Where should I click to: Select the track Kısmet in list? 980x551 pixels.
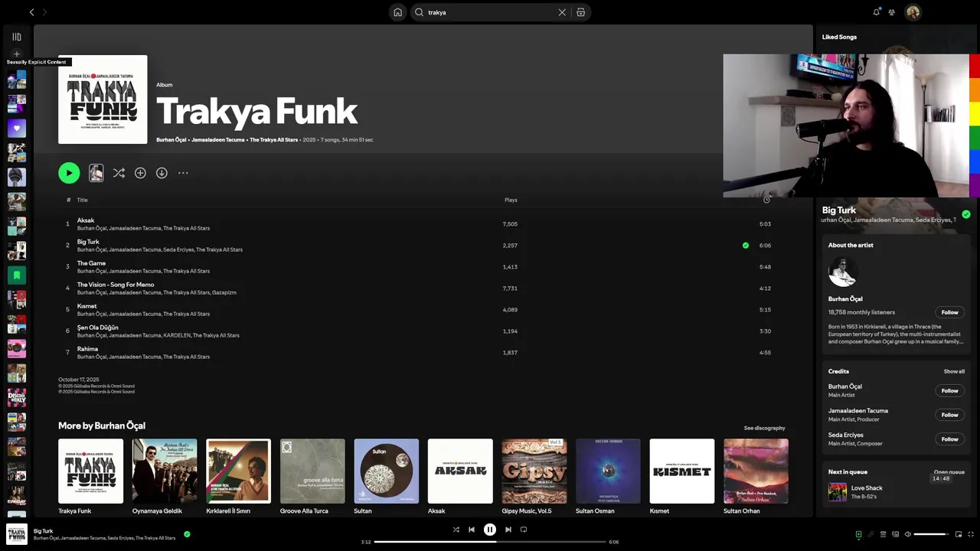[87, 306]
